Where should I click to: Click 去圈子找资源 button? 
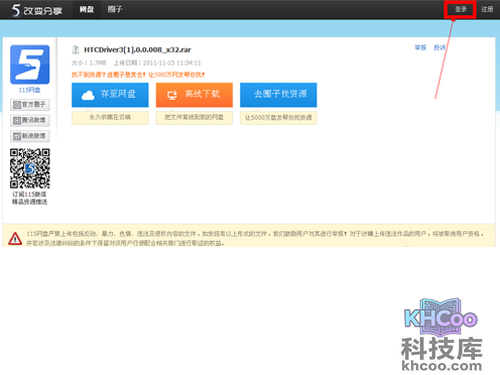(x=278, y=95)
